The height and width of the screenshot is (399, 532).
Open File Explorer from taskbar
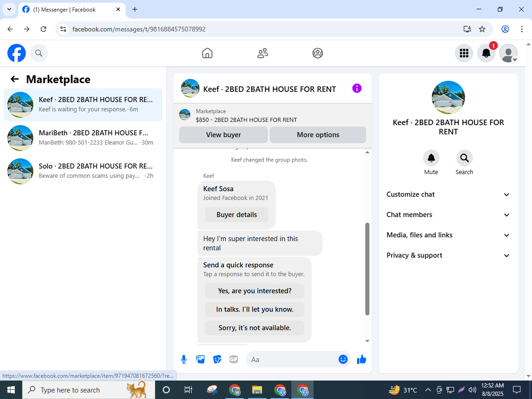[x=257, y=390]
